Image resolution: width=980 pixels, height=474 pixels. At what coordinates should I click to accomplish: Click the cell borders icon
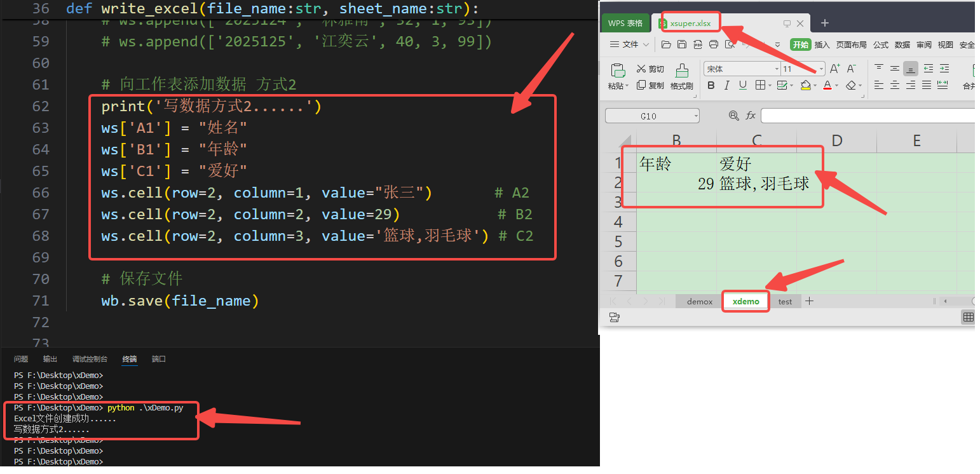tap(760, 85)
